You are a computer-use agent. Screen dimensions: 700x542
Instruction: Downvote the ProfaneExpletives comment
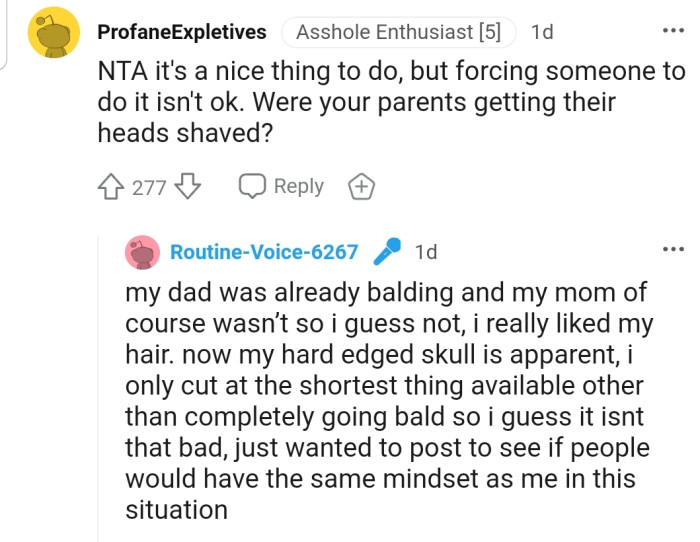(189, 187)
